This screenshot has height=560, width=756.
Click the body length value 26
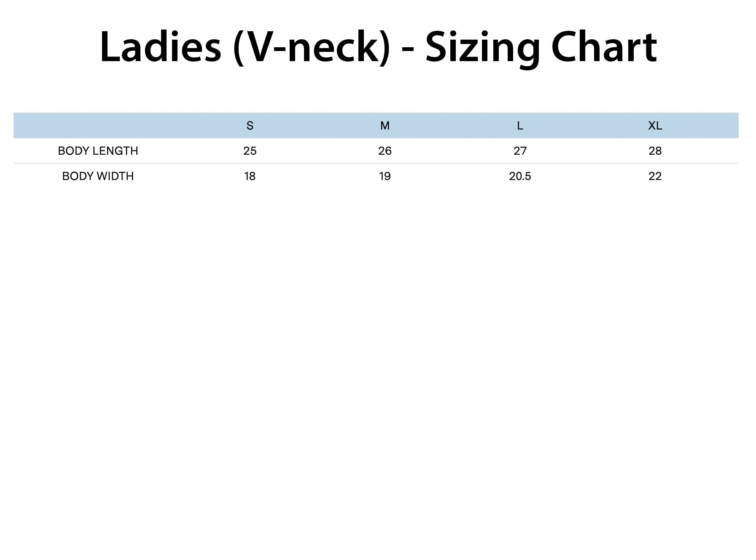click(385, 151)
